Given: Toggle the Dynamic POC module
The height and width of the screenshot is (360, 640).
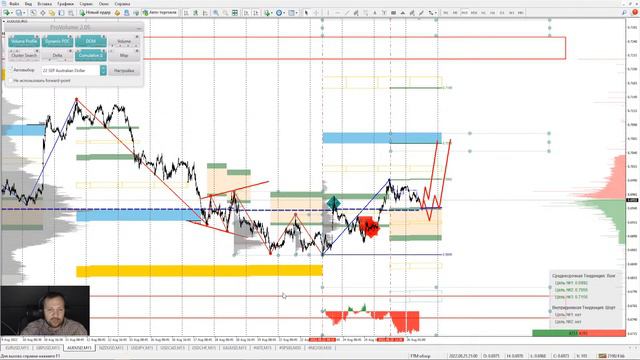Looking at the screenshot, I should click(x=58, y=42).
